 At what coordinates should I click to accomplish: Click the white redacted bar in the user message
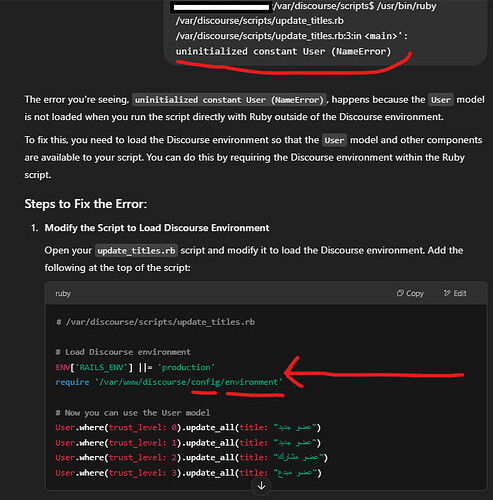point(221,7)
